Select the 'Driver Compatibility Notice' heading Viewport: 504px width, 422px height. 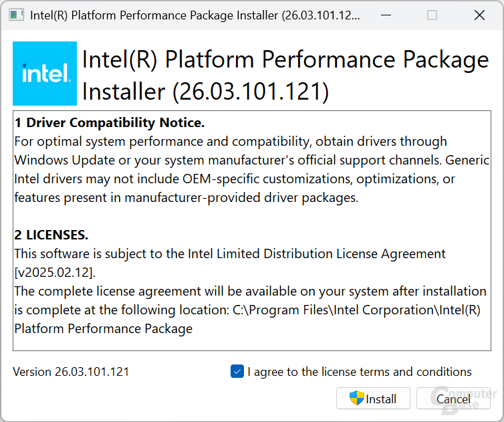(x=109, y=123)
